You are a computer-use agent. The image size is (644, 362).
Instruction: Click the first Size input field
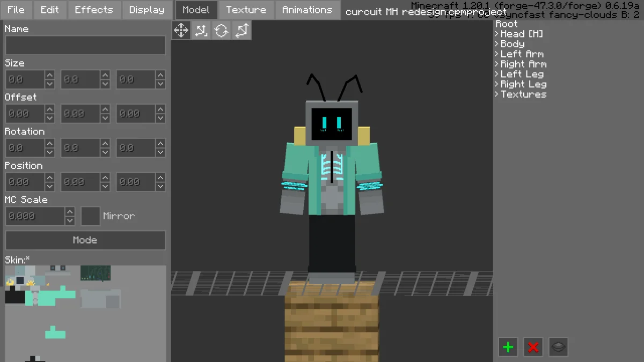coord(25,79)
